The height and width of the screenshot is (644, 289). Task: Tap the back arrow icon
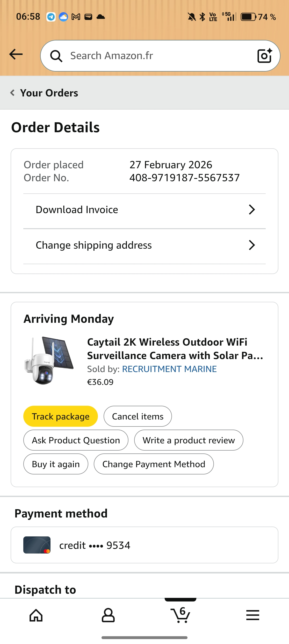pos(16,54)
